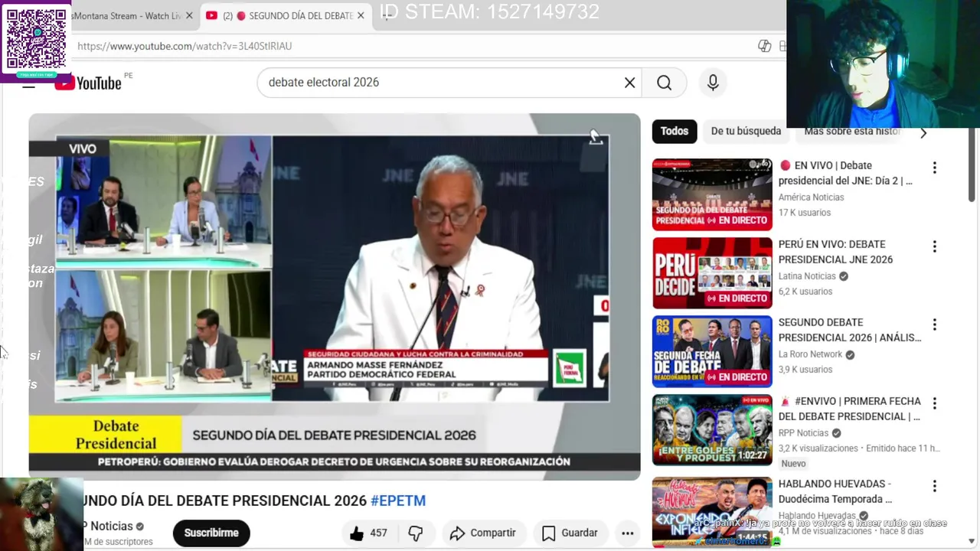Screen dimensions: 980x551
Task: Start voice search with microphone icon
Action: click(x=713, y=83)
